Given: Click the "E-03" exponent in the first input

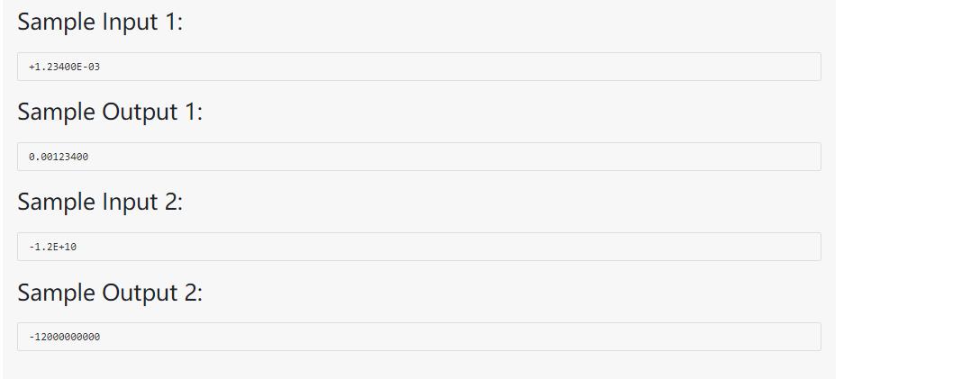Looking at the screenshot, I should point(88,67).
